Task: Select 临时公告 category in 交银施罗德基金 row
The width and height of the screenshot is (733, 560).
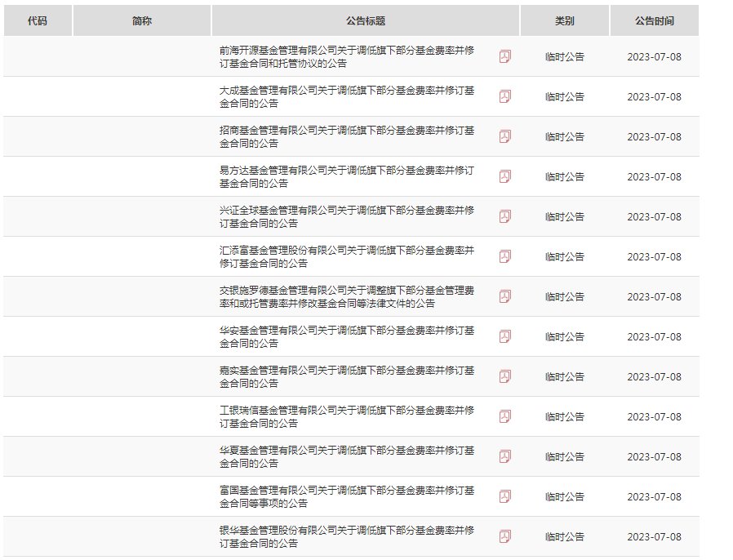Action: 565,296
